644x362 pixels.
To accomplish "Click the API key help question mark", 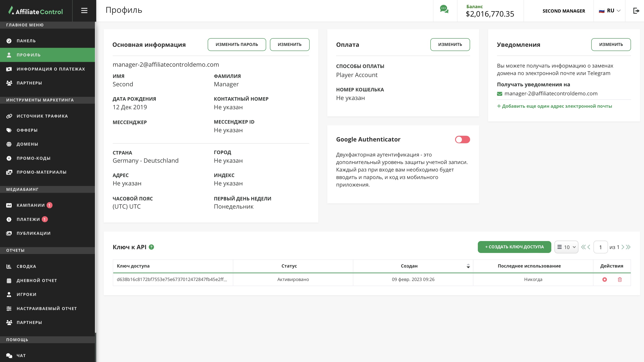I will (151, 247).
